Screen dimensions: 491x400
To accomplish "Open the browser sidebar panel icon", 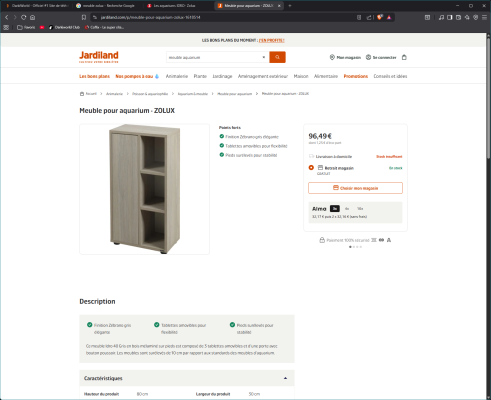I will click(x=450, y=17).
